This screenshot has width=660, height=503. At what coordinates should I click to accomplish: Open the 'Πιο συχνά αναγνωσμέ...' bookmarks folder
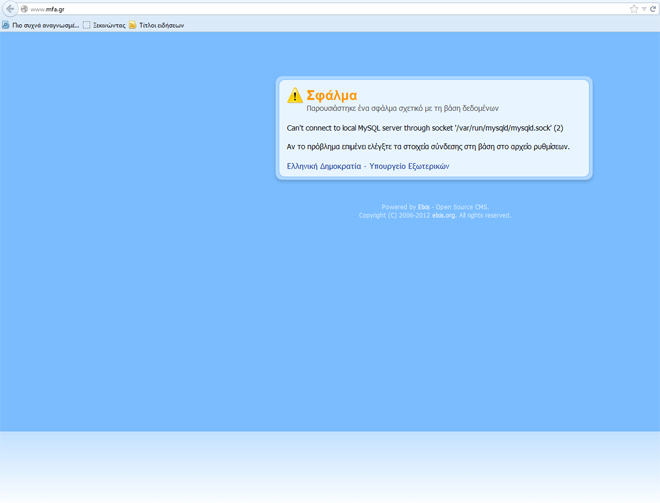(x=45, y=25)
